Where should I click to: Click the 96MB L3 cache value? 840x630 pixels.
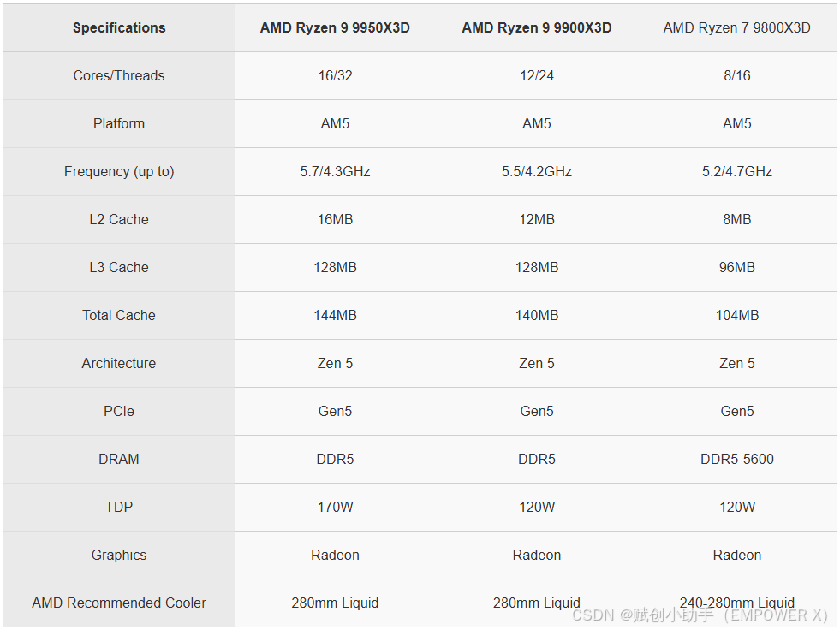737,267
